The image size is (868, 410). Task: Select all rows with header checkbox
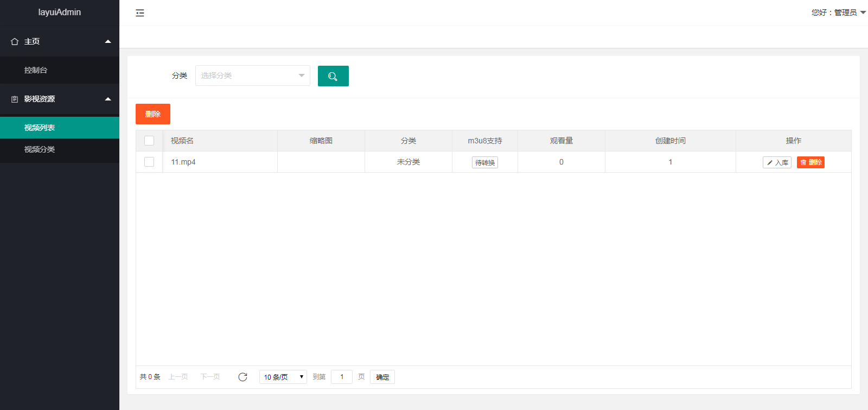tap(149, 141)
